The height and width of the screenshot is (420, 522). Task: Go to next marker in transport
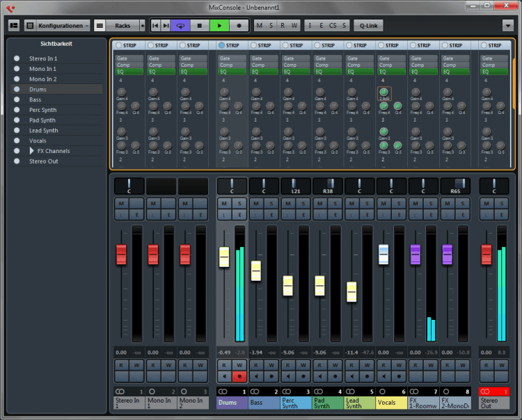166,26
